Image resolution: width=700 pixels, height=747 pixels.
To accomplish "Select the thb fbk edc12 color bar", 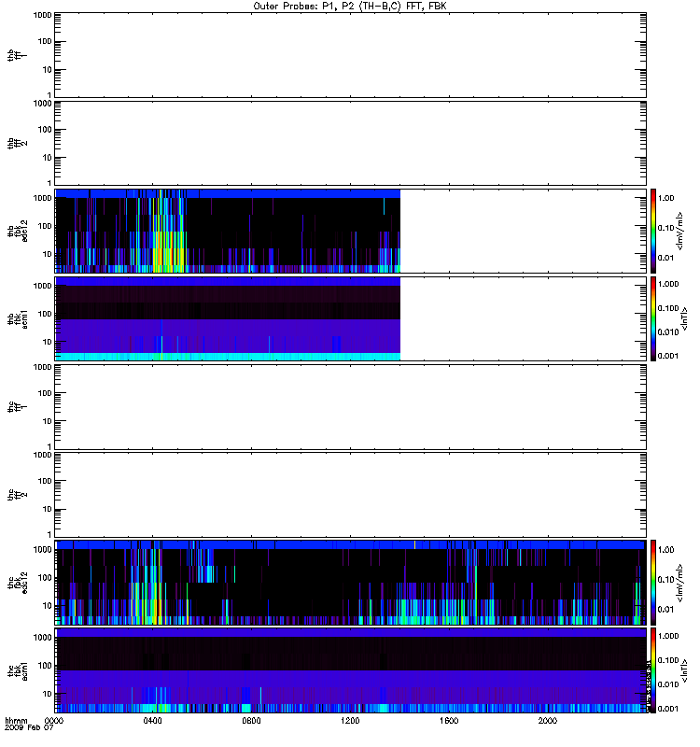I will [653, 231].
